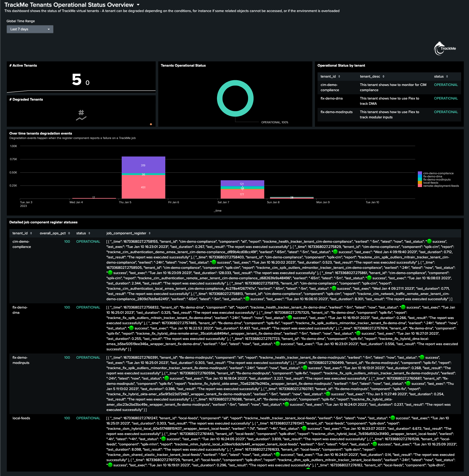Click the flx-demo-dma legend swatch
Viewport: 469px width, 476px height.
click(420, 176)
